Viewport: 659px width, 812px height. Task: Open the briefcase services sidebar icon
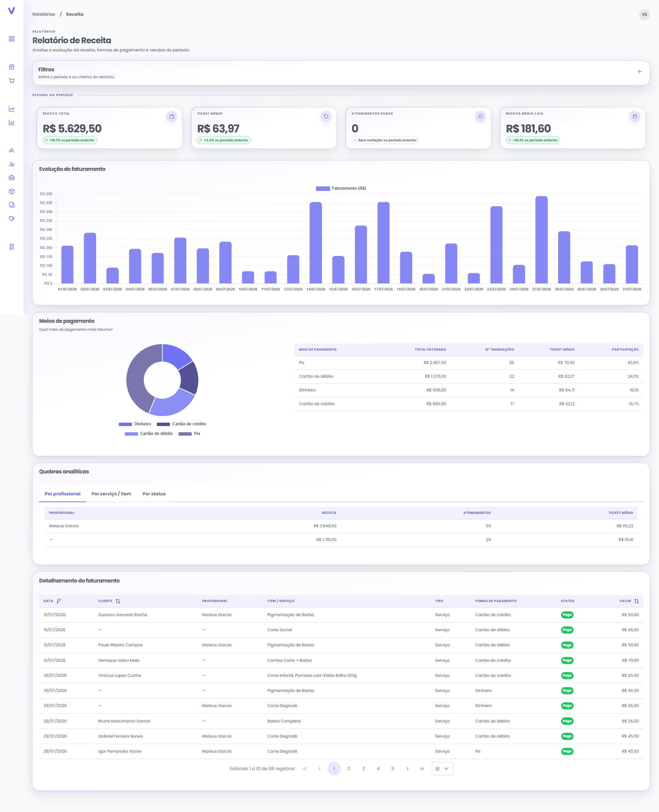(12, 178)
